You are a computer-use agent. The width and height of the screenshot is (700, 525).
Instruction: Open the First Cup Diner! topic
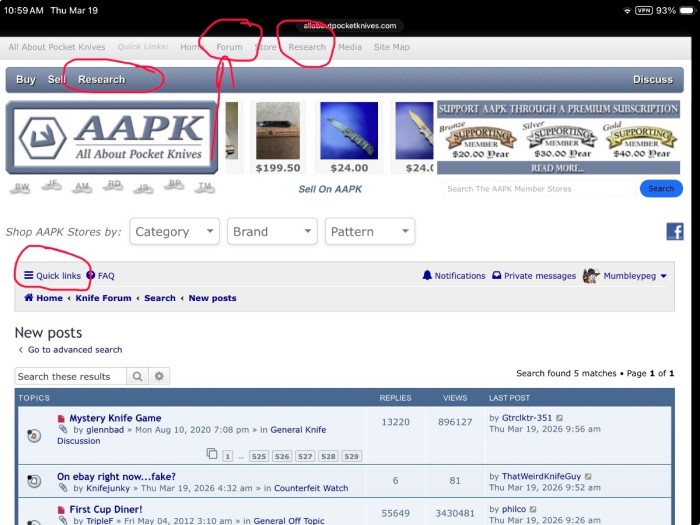click(x=106, y=509)
